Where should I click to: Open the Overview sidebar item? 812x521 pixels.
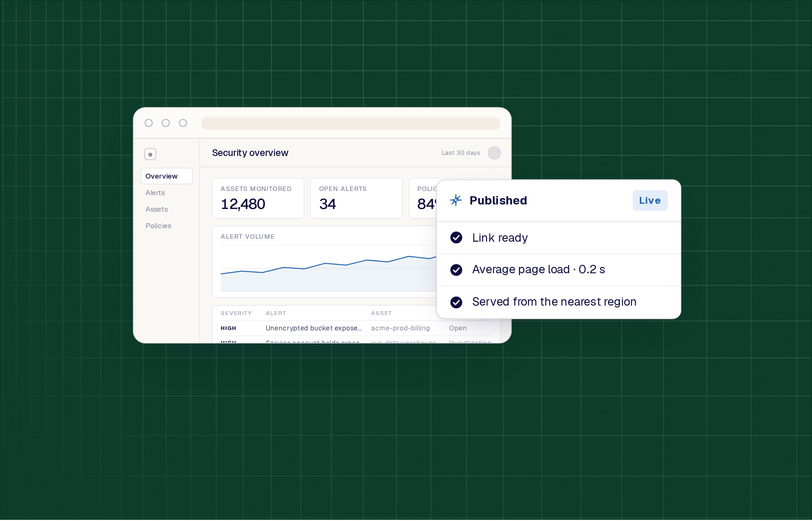pos(167,176)
